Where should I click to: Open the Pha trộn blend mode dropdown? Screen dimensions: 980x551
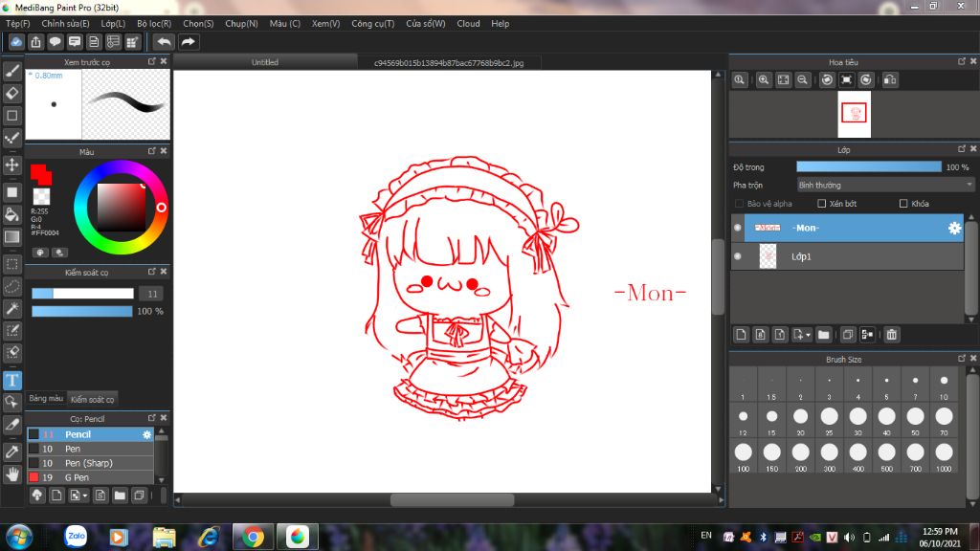point(885,185)
